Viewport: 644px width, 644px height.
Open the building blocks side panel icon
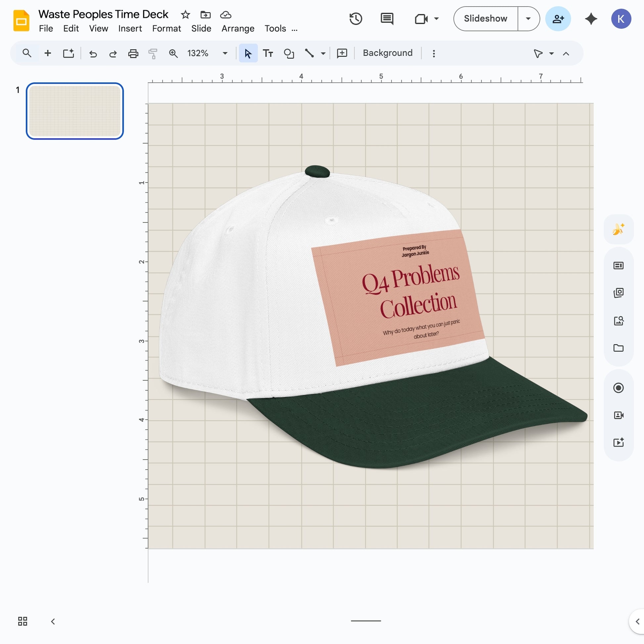tap(618, 293)
